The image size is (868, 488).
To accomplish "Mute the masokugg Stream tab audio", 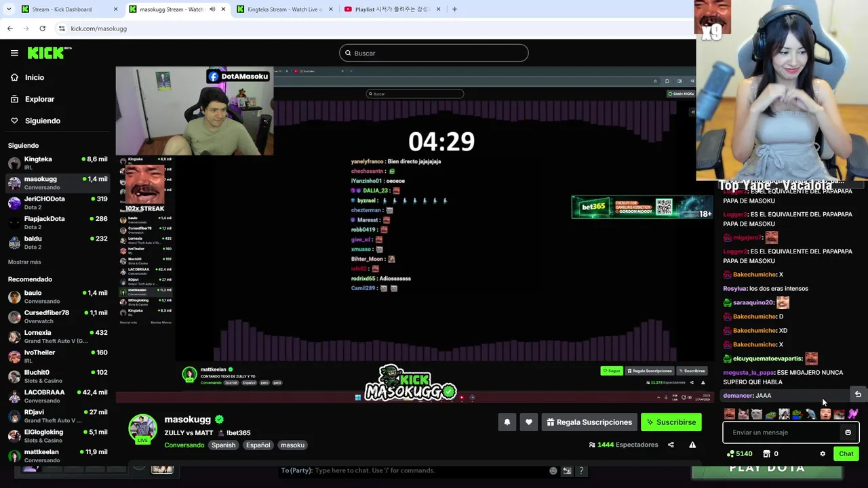I will [x=212, y=9].
